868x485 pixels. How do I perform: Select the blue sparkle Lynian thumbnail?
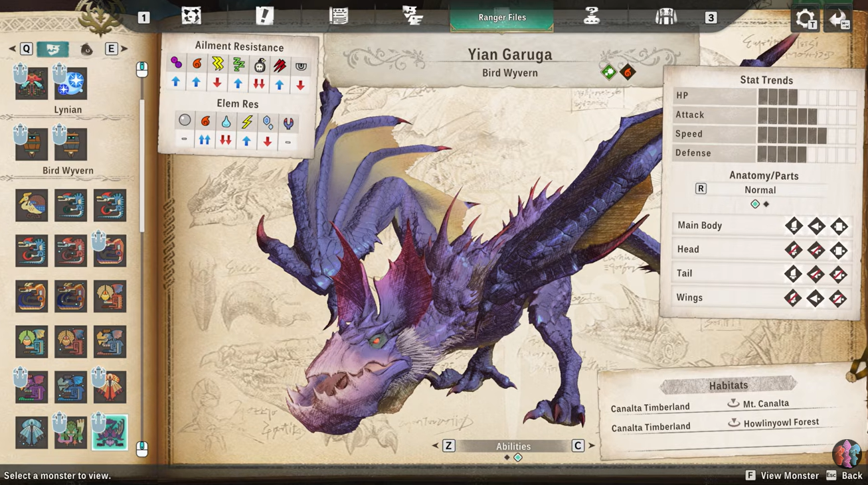(x=70, y=83)
